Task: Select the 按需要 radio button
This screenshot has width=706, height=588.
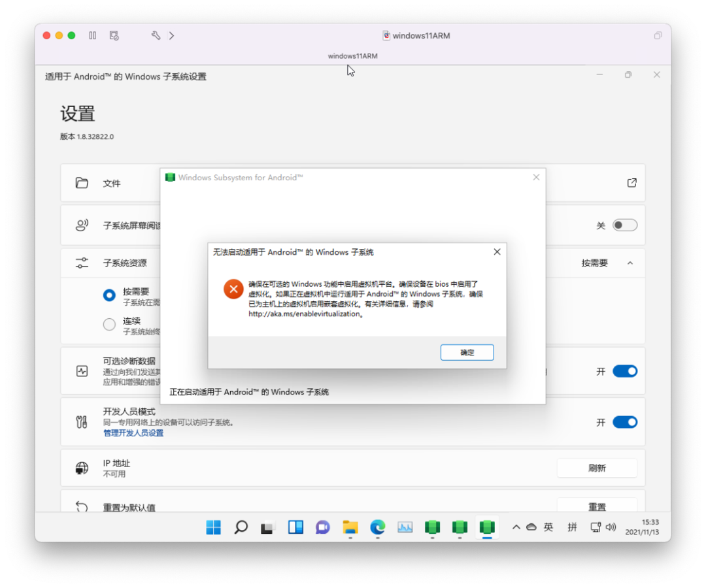Action: (x=109, y=295)
